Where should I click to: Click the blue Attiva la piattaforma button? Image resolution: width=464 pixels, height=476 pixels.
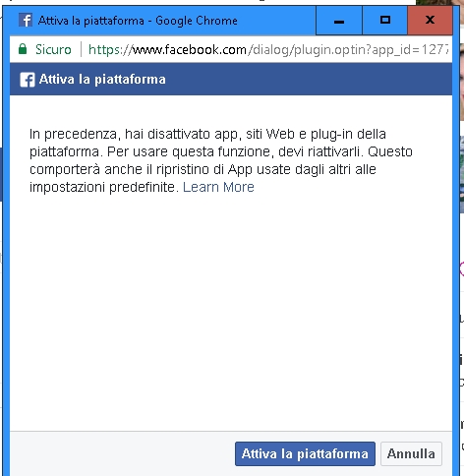point(305,453)
